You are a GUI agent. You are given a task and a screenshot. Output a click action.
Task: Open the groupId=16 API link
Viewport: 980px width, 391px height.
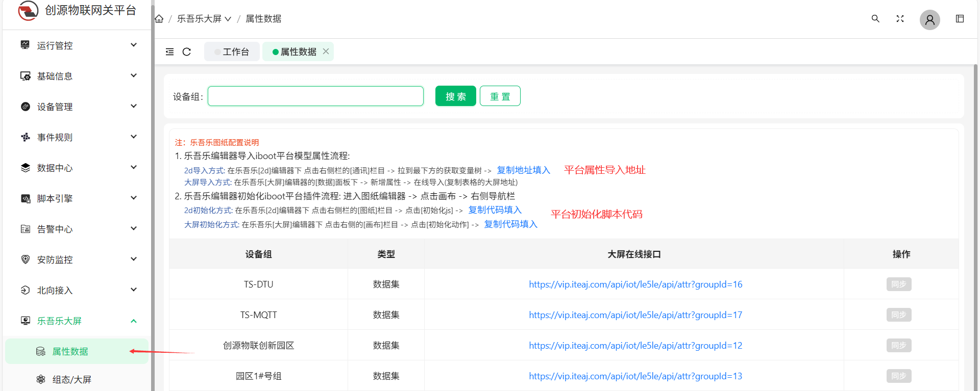635,284
